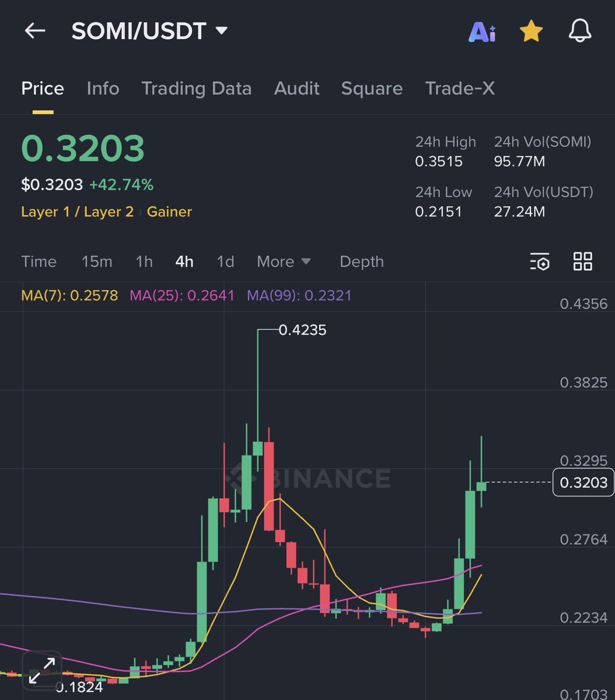This screenshot has height=700, width=615.
Task: Tap the current price marker 0.3203 on axis
Action: tap(583, 482)
